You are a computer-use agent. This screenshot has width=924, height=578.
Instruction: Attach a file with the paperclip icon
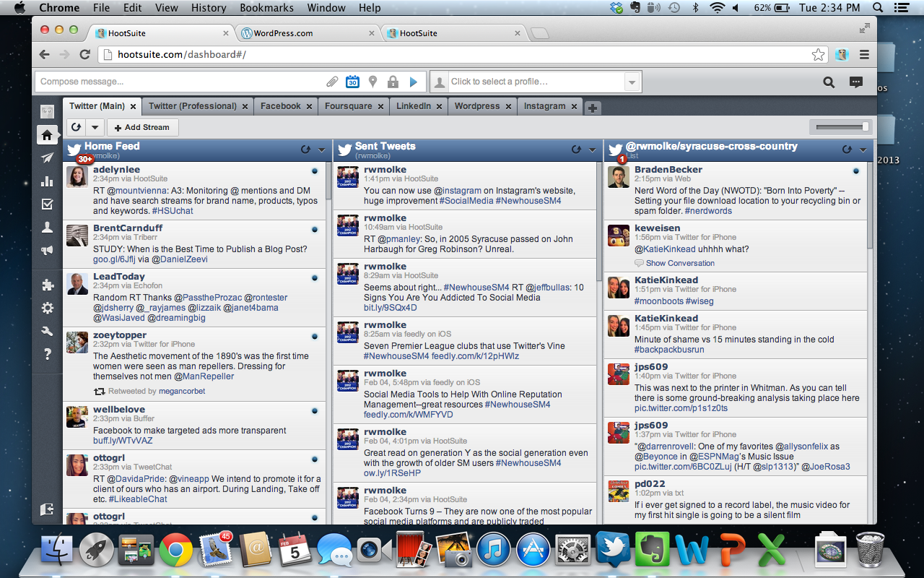point(332,82)
